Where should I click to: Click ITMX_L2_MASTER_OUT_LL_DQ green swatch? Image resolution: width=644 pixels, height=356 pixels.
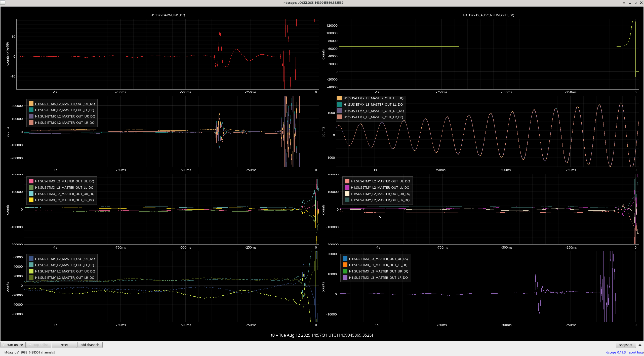point(31,187)
